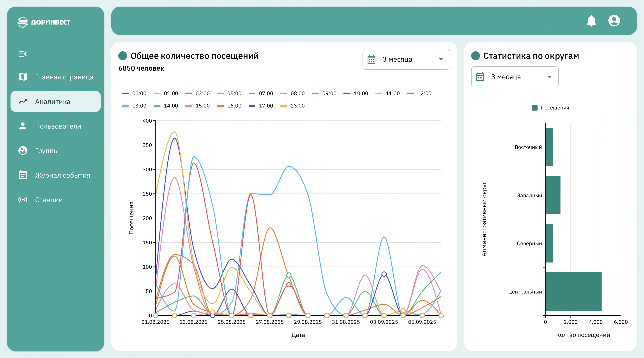Go to Журнал события section

coord(62,175)
